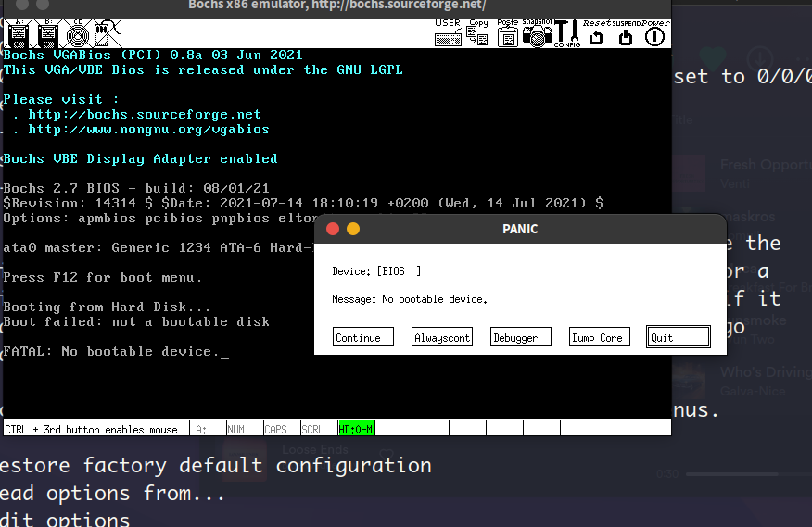
Task: Click 'Press F12 for boot menu.' line
Action: (102, 278)
